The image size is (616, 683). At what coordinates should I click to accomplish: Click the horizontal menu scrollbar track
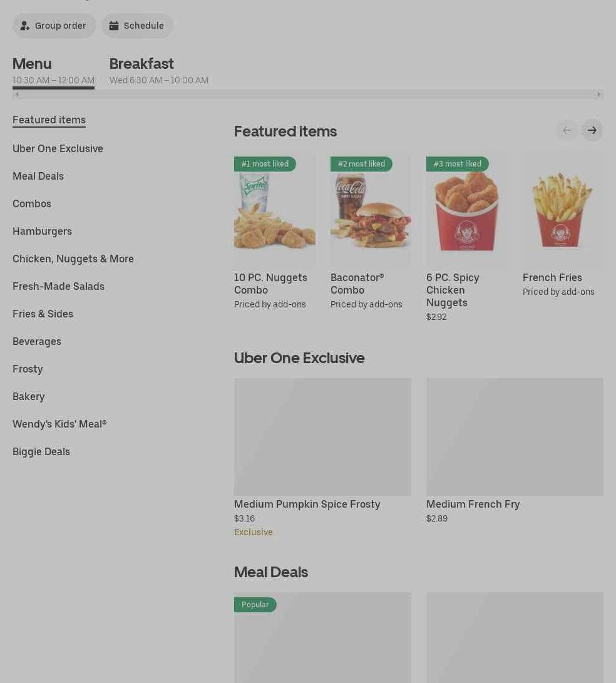(307, 94)
